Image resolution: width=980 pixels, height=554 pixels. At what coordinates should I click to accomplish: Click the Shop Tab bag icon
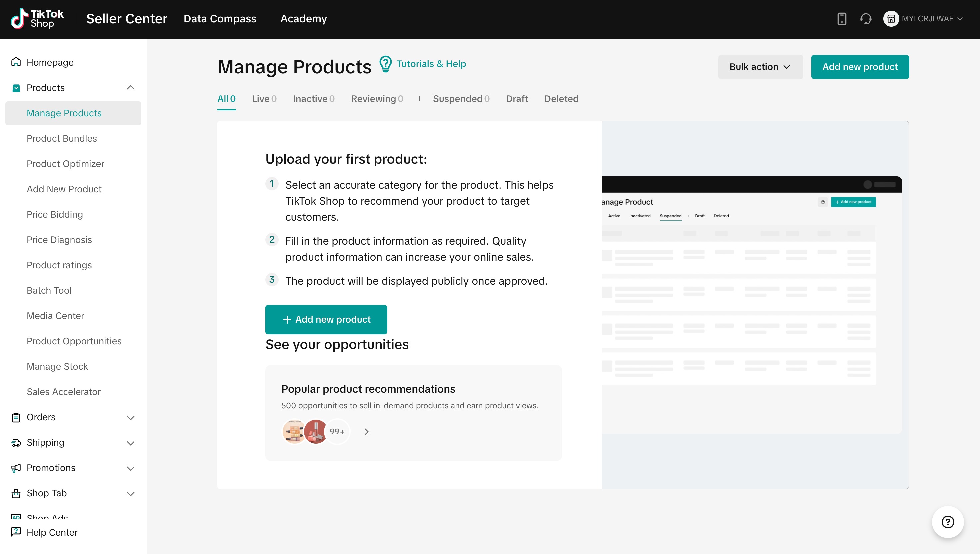pos(16,493)
